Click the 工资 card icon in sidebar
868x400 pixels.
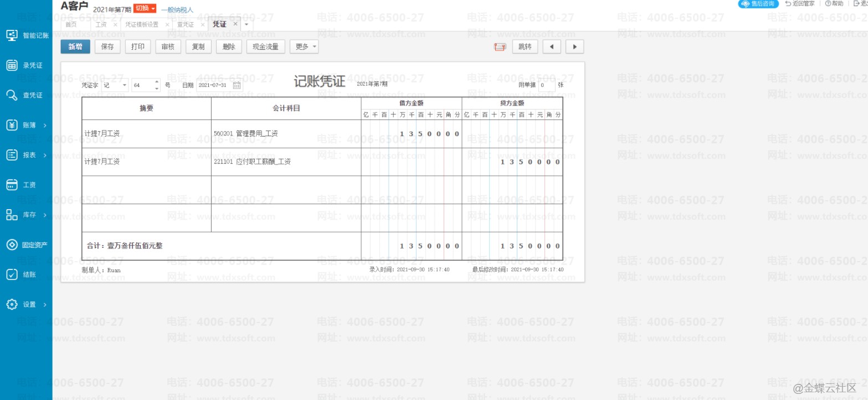(x=12, y=185)
